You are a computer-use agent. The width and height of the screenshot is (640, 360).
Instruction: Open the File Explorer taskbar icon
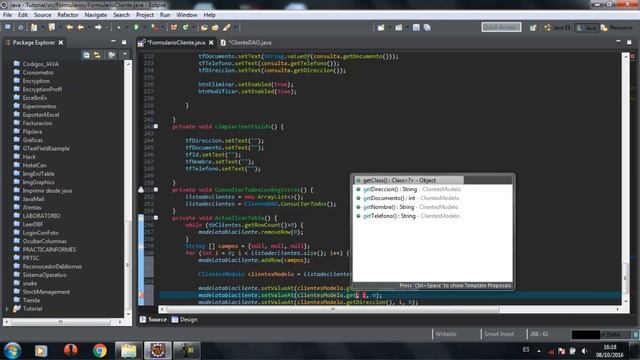tap(128, 351)
